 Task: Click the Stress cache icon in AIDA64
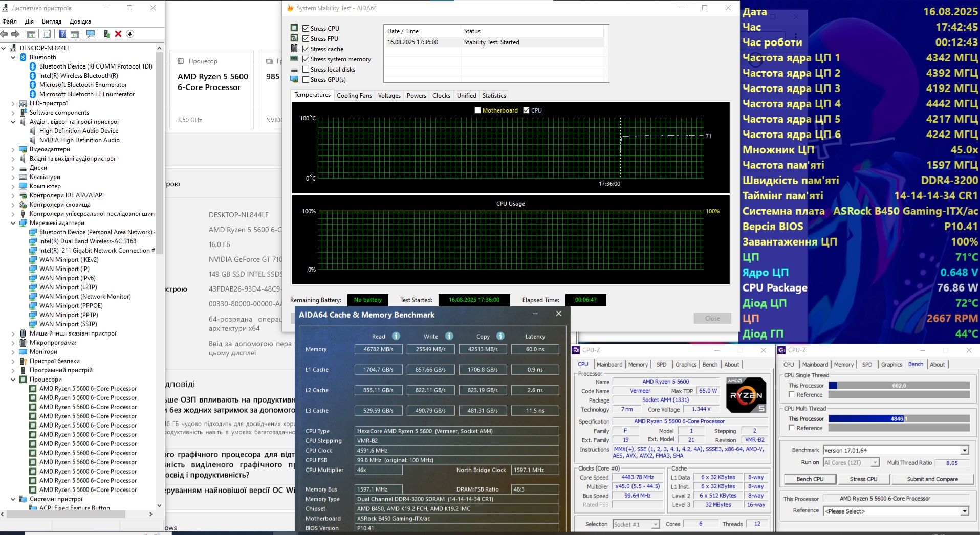[x=294, y=49]
